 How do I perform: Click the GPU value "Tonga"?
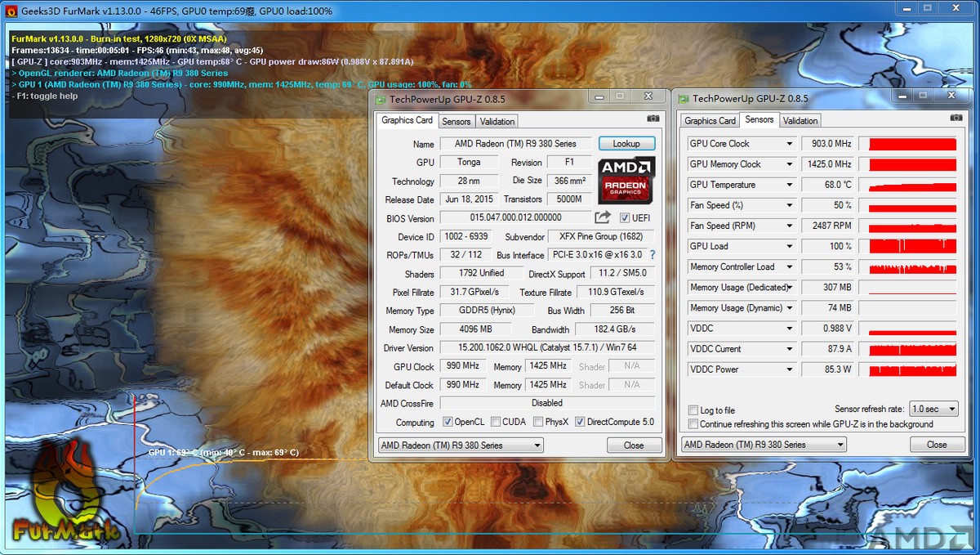pyautogui.click(x=469, y=163)
